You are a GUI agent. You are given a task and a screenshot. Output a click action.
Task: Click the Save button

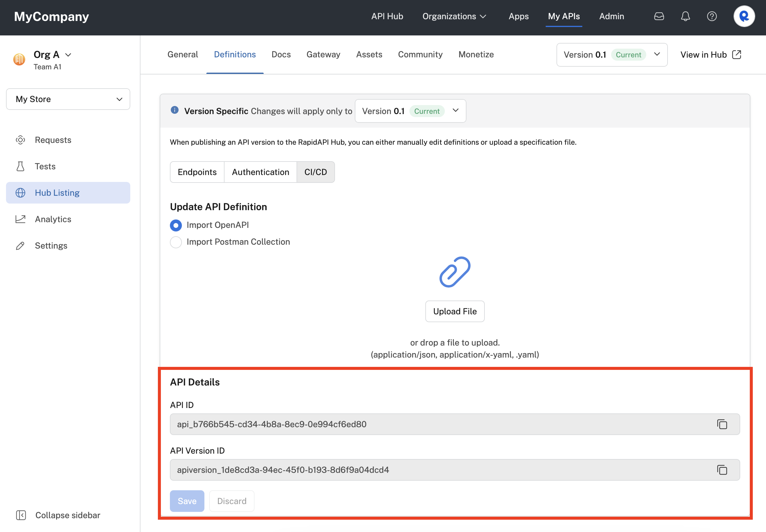187,501
